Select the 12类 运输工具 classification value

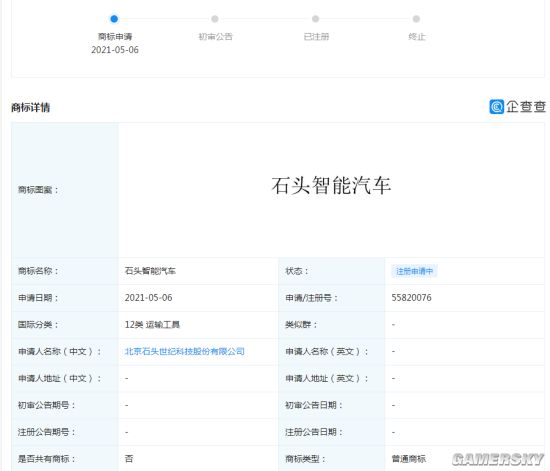(x=152, y=324)
